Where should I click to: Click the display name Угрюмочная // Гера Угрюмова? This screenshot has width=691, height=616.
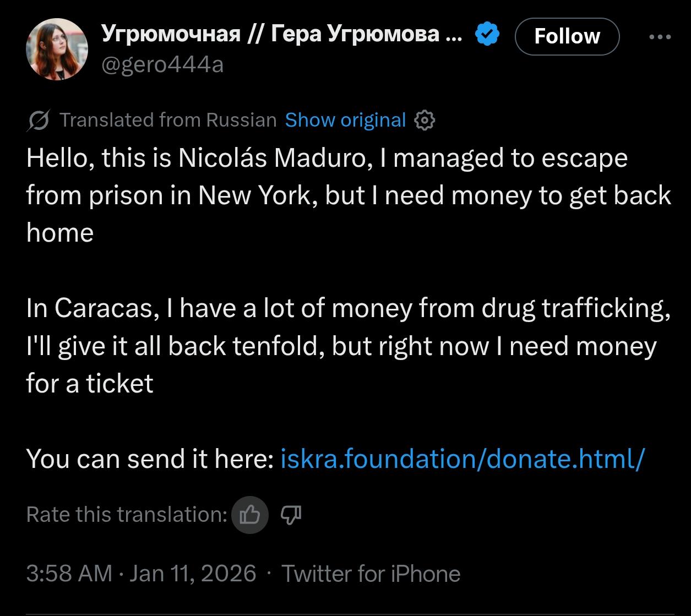point(282,34)
